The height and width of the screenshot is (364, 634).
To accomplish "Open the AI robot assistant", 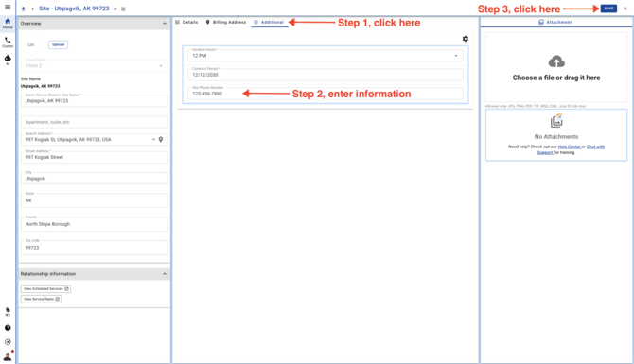I will (8, 60).
